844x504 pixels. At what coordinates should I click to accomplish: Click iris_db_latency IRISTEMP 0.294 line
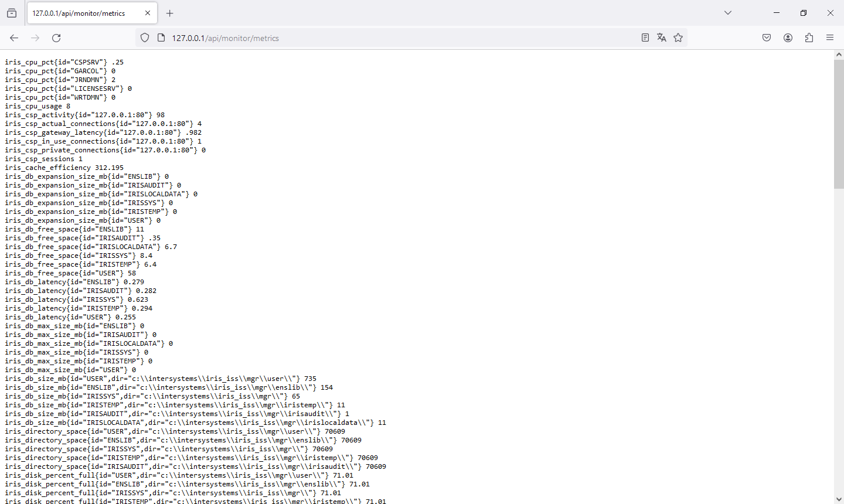click(x=79, y=308)
